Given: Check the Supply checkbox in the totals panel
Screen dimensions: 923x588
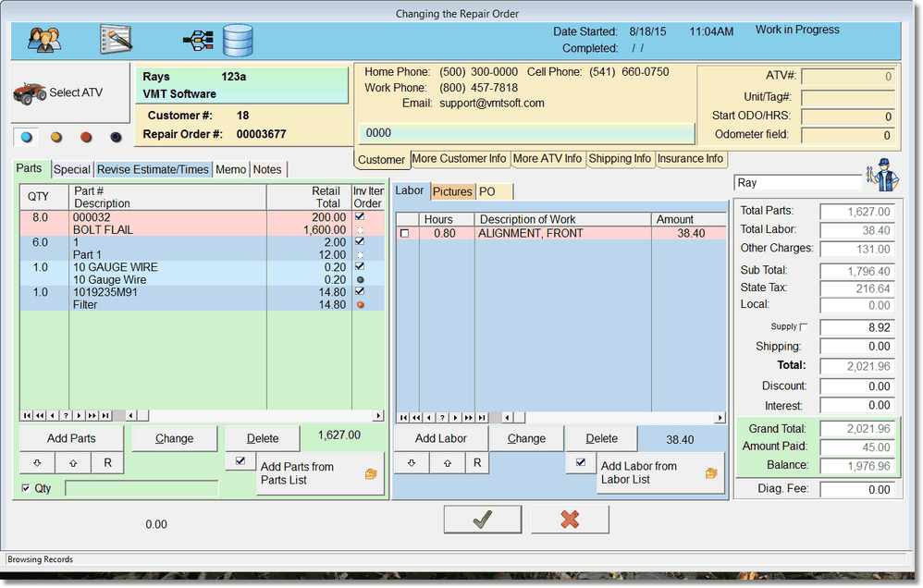Looking at the screenshot, I should 803,327.
